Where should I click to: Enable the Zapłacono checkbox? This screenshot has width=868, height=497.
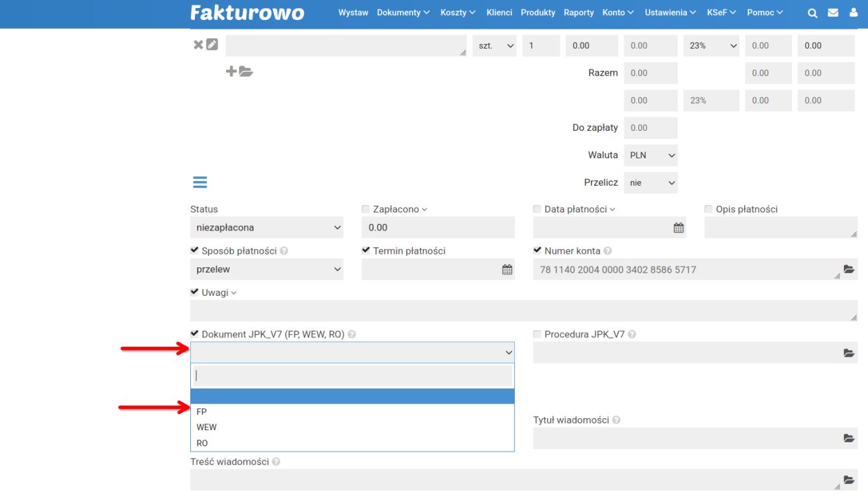tap(365, 209)
